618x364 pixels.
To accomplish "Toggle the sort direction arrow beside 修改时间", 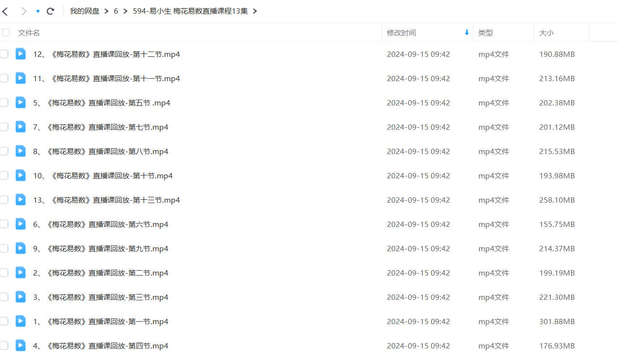I will tap(467, 33).
